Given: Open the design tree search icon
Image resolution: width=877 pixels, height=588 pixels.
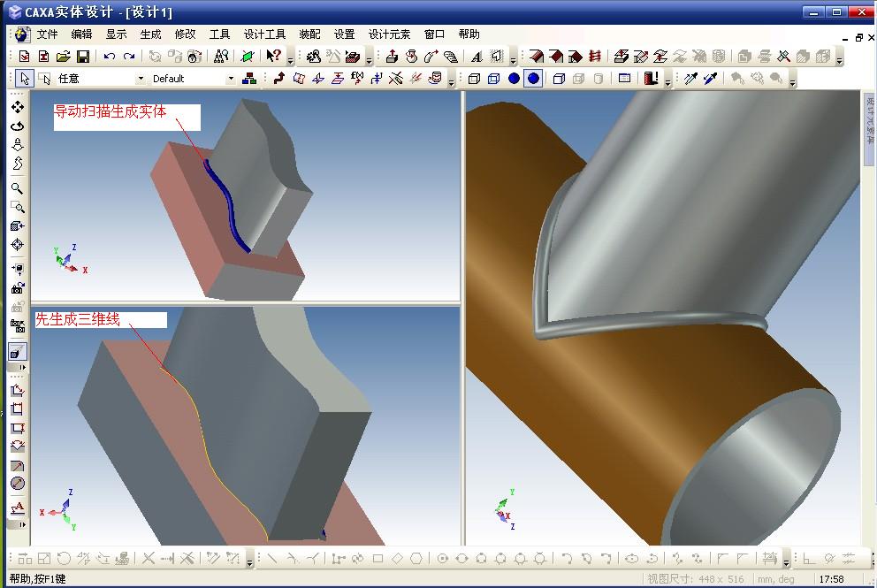Looking at the screenshot, I should 222,56.
